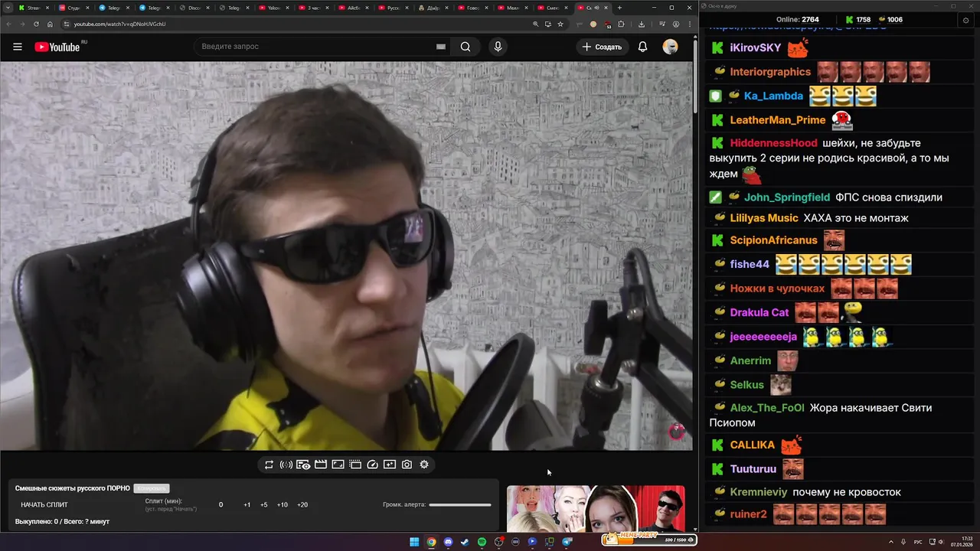Add +1 minute to split
This screenshot has width=980, height=551.
point(247,505)
